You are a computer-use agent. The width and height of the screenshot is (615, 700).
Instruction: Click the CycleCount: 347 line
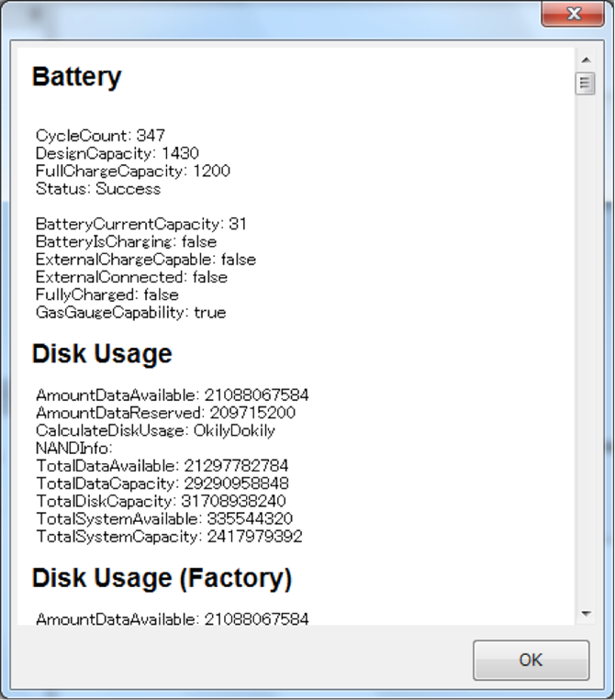(100, 136)
